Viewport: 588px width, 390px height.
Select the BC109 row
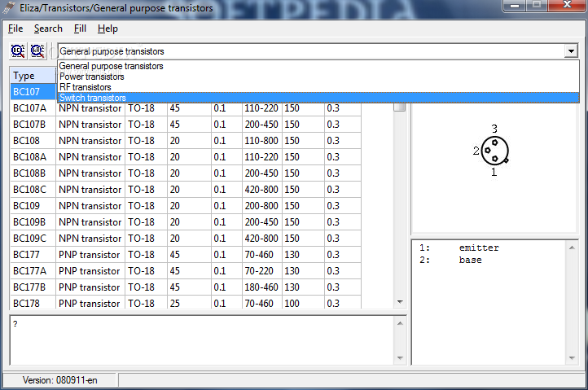(186, 206)
